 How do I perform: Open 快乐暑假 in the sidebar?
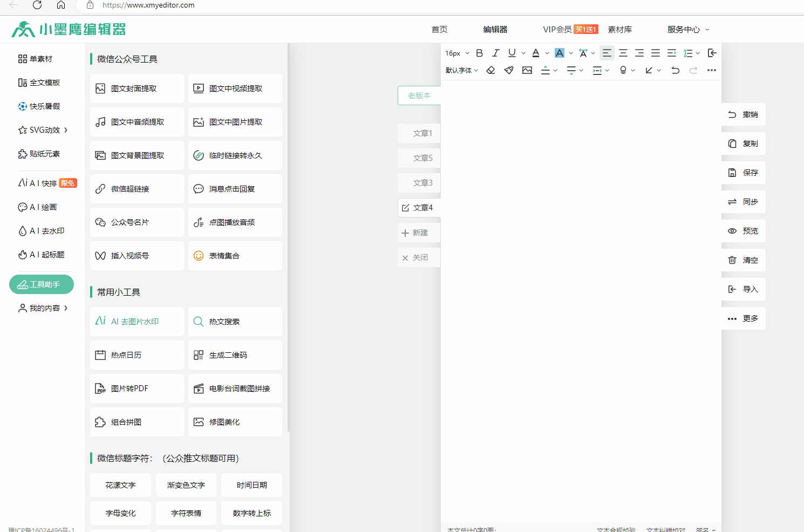(x=39, y=106)
